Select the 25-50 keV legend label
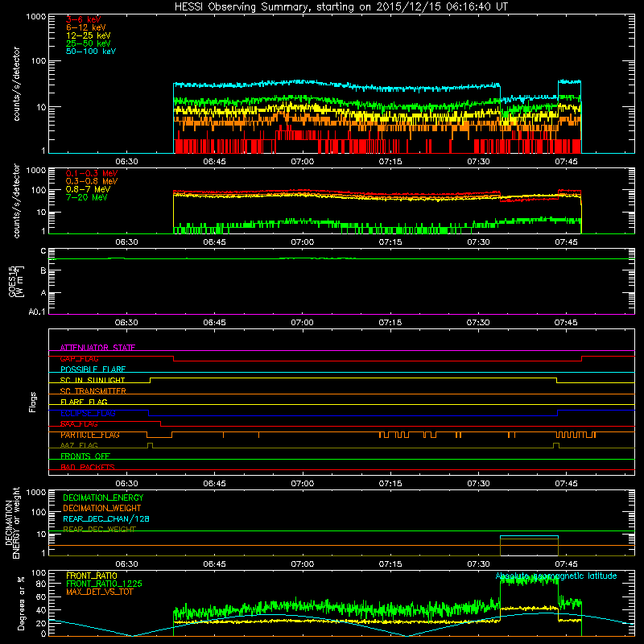This screenshot has width=644, height=644. pyautogui.click(x=89, y=43)
